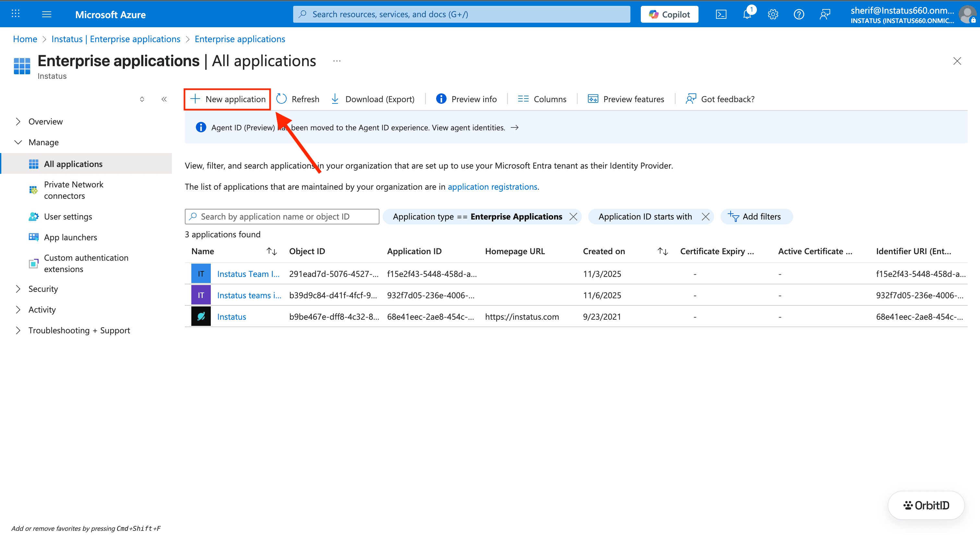
Task: Click the Copilot button
Action: tap(669, 15)
